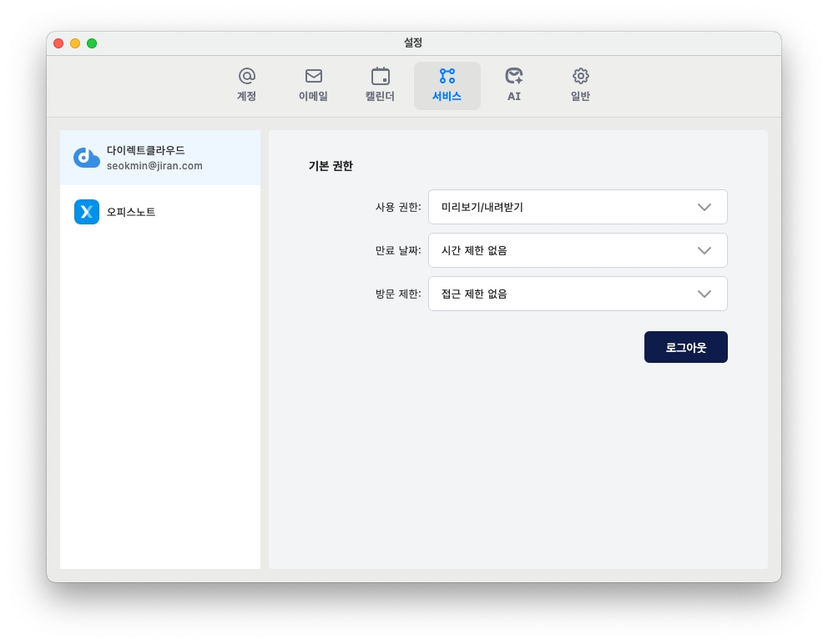The height and width of the screenshot is (644, 828).
Task: Open the 사용 권한 dropdown
Action: click(x=578, y=207)
